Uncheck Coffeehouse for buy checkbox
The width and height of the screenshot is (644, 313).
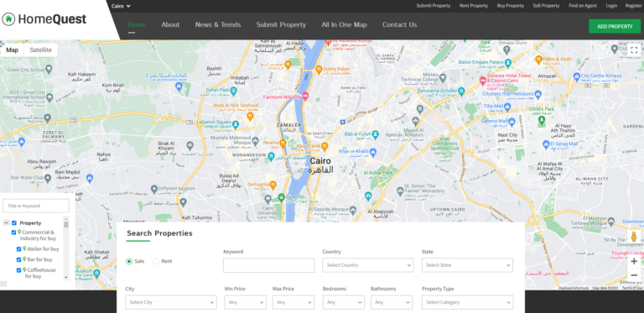[x=19, y=270]
